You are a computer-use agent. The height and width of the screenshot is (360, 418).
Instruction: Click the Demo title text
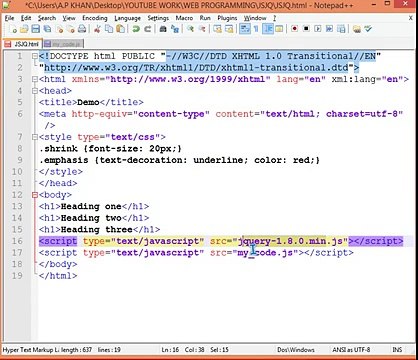point(88,102)
